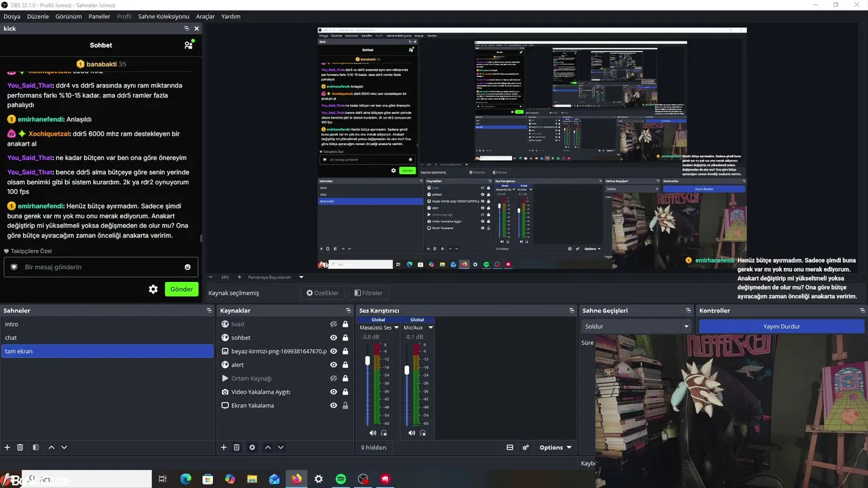868x488 pixels.
Task: Open the preview scaling dropdown
Action: coord(302,277)
